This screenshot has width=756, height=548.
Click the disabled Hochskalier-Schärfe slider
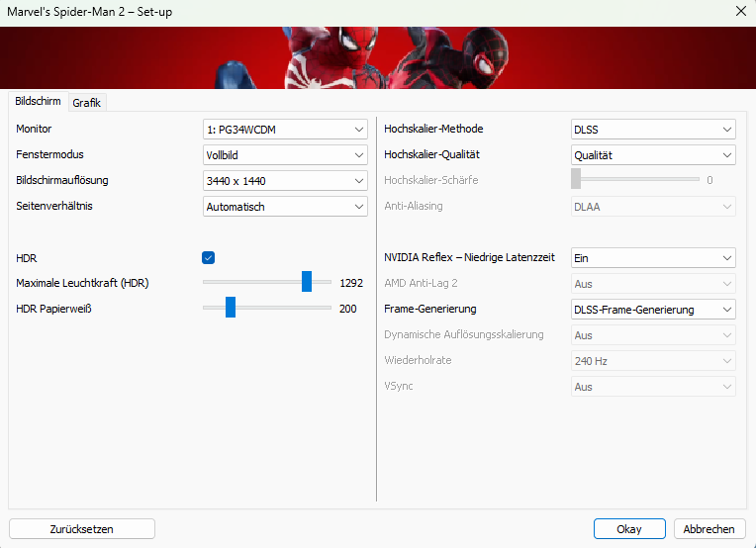pos(635,179)
